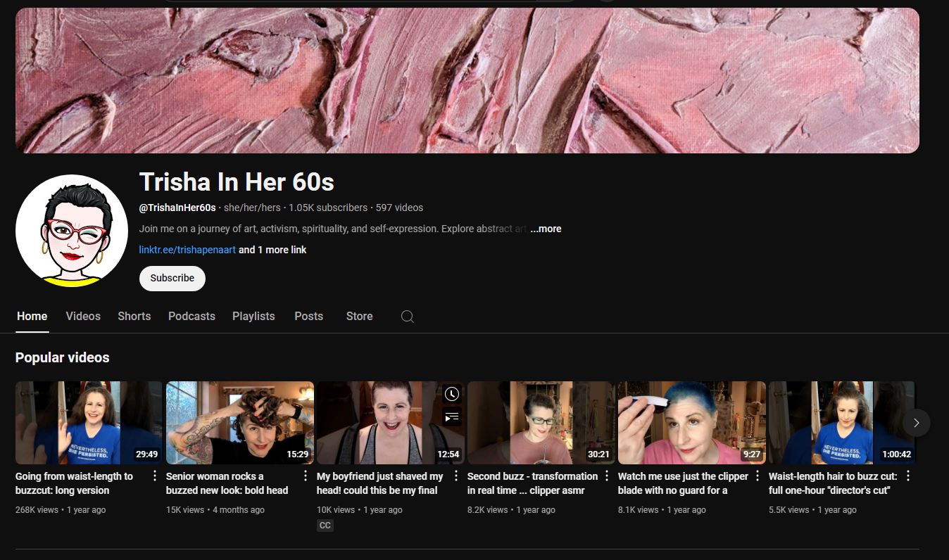Screen dimensions: 949x560
Task: Play the 9:27 blue hair video thumbnail
Action: tap(692, 423)
